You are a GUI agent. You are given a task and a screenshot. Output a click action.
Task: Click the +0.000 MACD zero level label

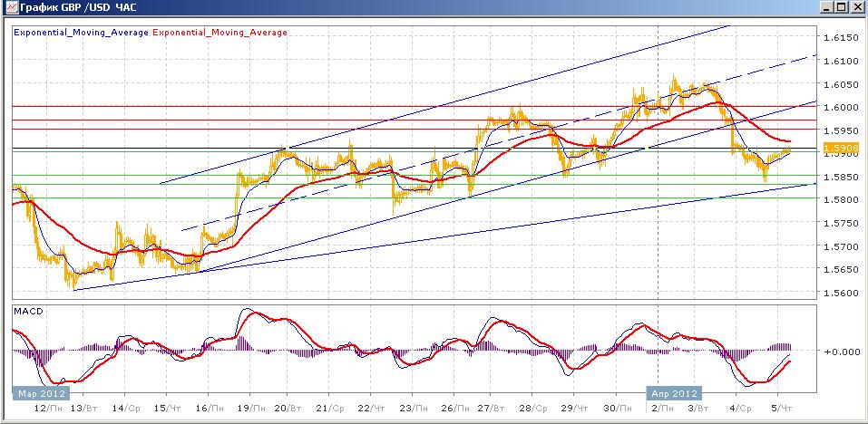(844, 352)
